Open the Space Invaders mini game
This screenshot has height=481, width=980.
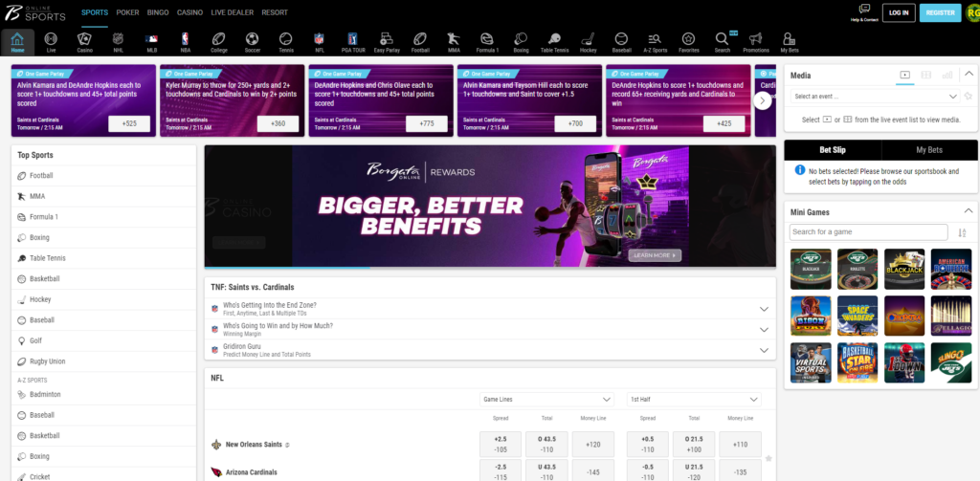point(857,316)
